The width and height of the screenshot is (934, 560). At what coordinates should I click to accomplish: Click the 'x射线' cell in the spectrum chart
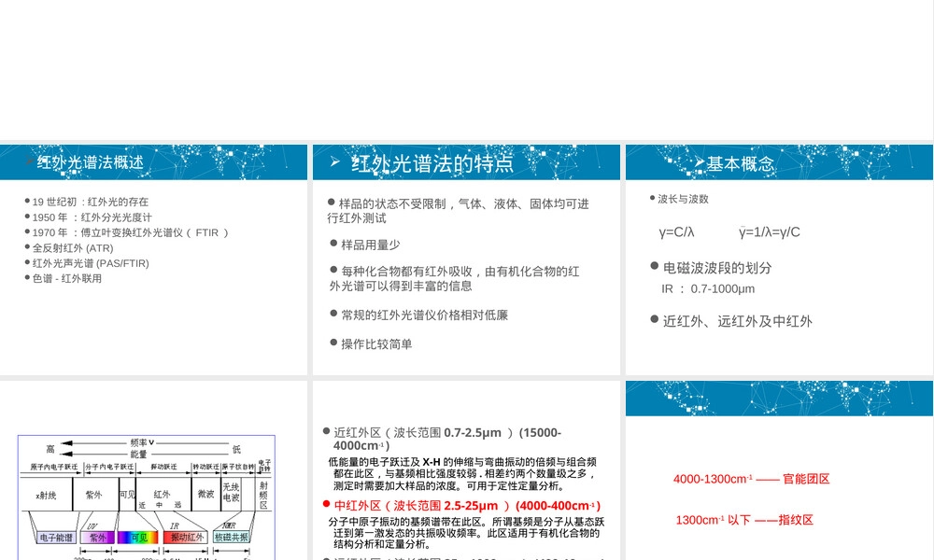[46, 495]
